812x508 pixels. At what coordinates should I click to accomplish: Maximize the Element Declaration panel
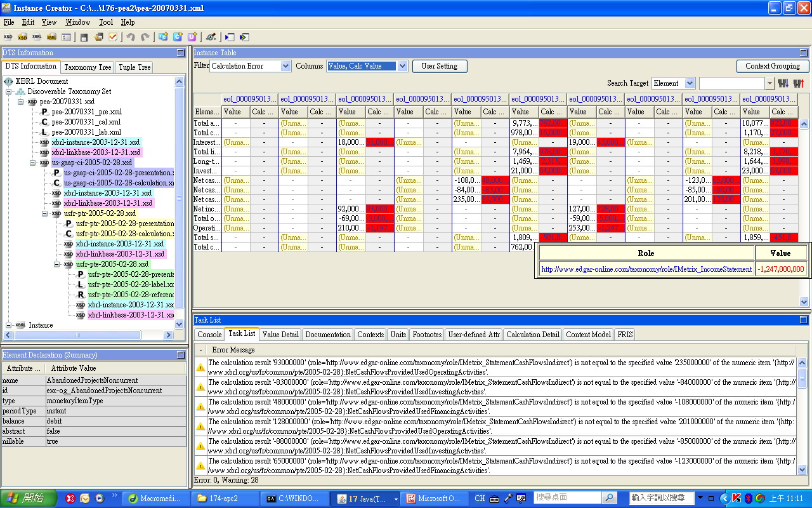pyautogui.click(x=181, y=355)
